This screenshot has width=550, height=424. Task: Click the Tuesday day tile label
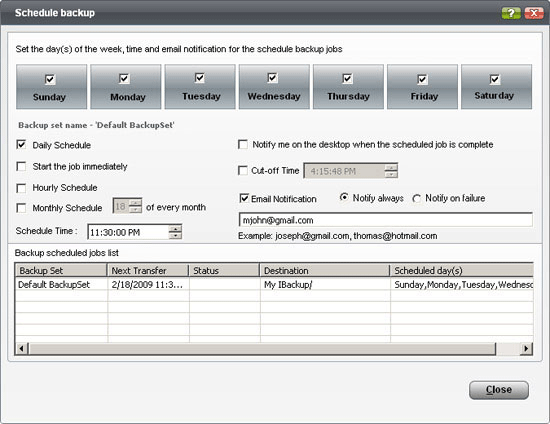[x=201, y=96]
